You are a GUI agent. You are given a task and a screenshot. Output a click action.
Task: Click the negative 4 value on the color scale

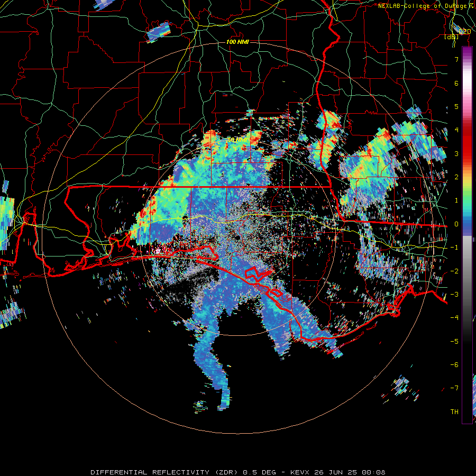point(454,318)
